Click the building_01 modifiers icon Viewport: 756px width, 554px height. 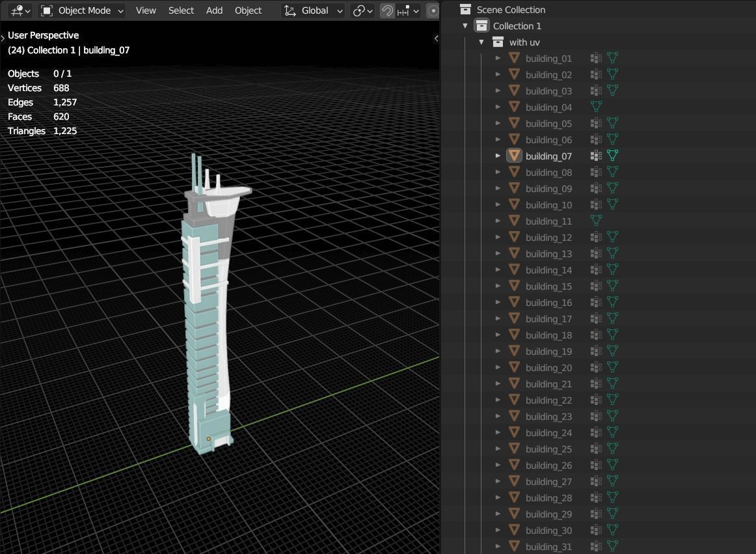(x=597, y=58)
